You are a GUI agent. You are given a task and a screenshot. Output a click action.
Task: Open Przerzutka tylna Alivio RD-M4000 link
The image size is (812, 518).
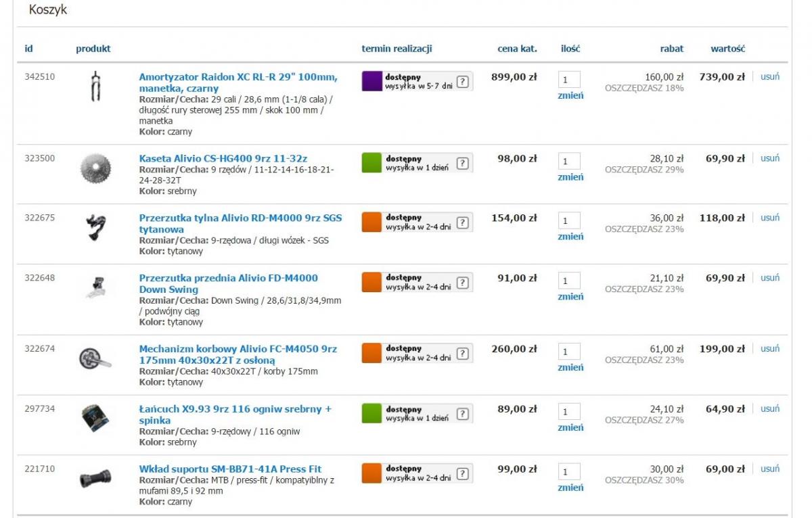pyautogui.click(x=240, y=224)
